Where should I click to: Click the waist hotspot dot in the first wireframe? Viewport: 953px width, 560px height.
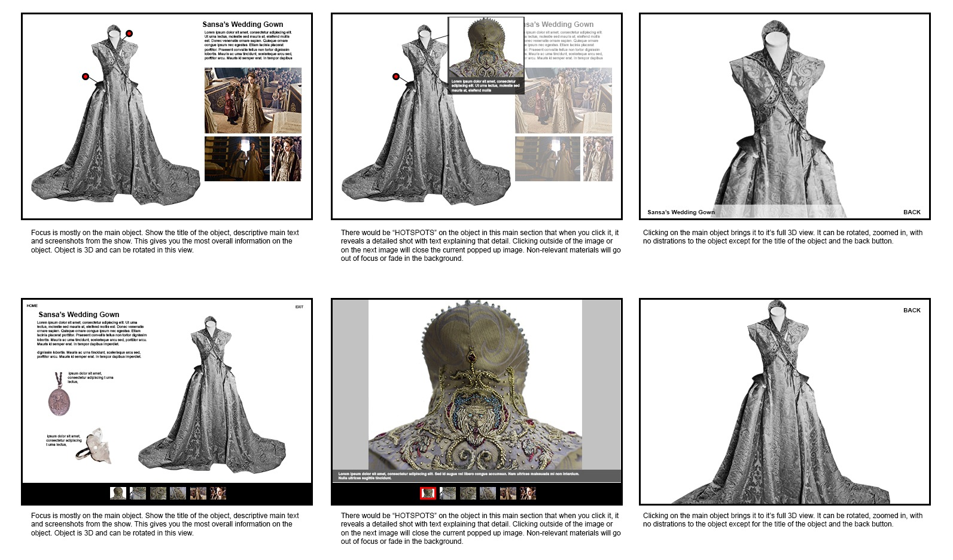86,77
